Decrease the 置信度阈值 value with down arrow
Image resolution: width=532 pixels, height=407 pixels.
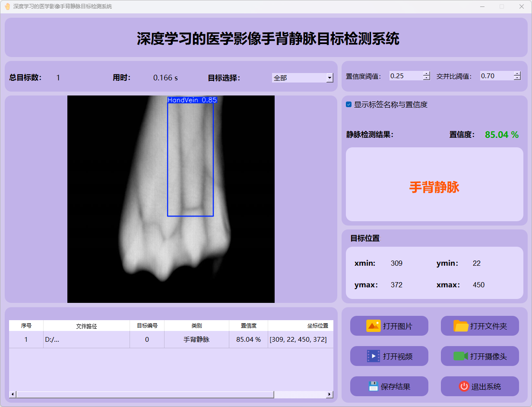[x=427, y=78]
